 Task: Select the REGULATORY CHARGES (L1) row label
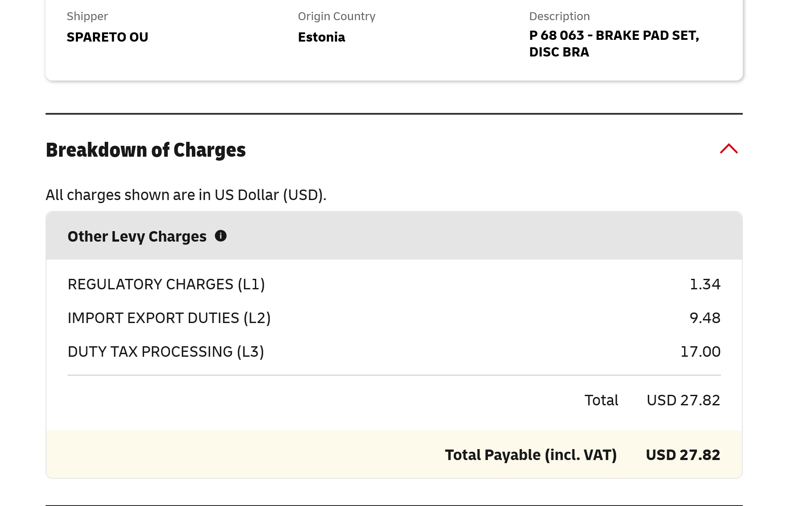(166, 285)
